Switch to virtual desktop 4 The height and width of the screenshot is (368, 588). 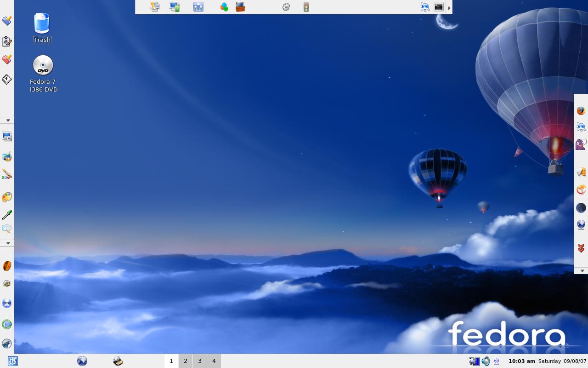(x=214, y=361)
